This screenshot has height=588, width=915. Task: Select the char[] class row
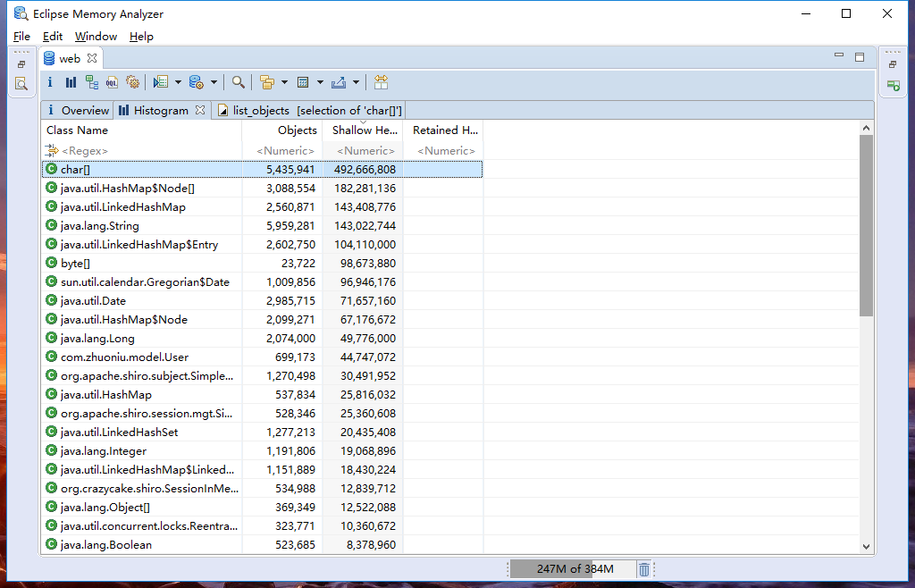click(x=262, y=169)
